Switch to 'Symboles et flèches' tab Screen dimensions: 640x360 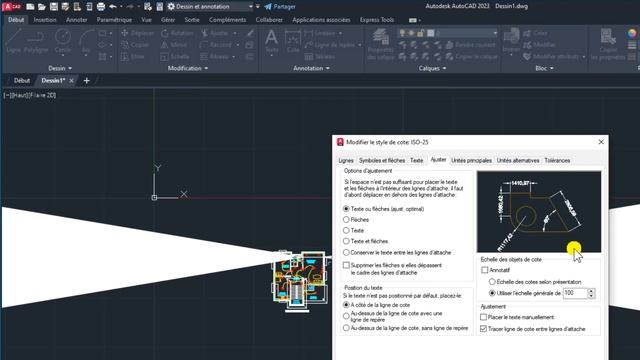point(382,160)
